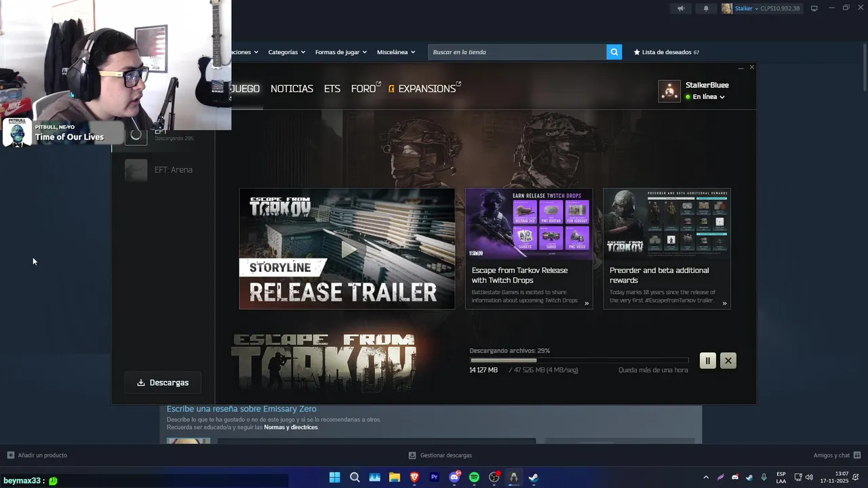Click the ESP LAA language indicator
The image size is (868, 488).
(781, 477)
